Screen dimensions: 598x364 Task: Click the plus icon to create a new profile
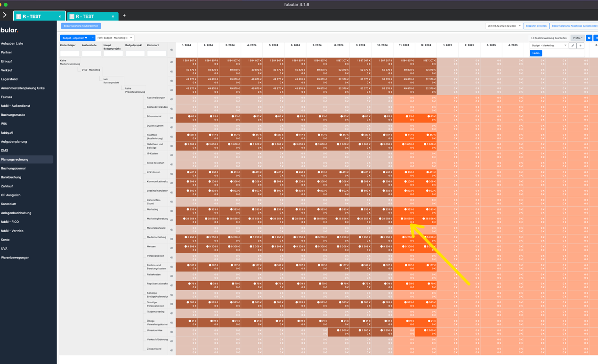[580, 45]
